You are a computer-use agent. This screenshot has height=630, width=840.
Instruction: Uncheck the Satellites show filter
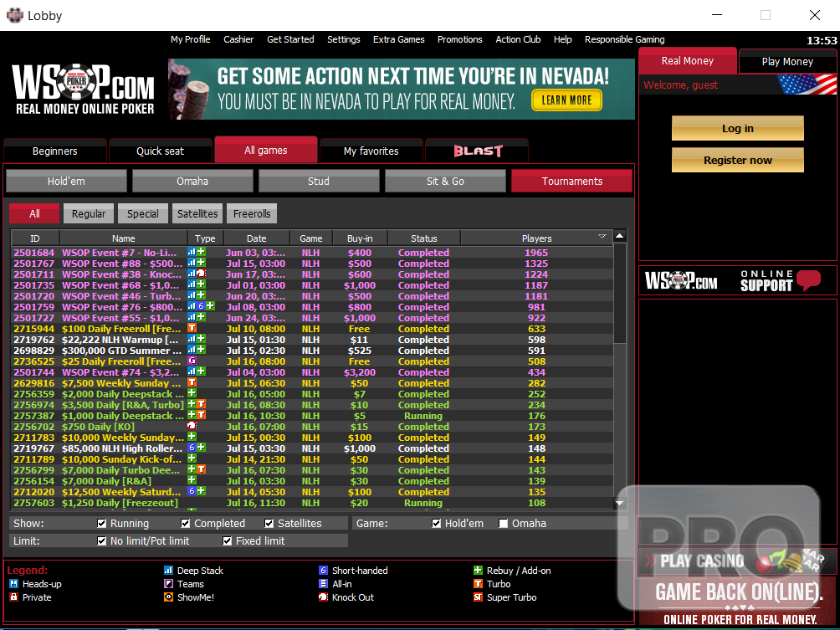pos(269,524)
